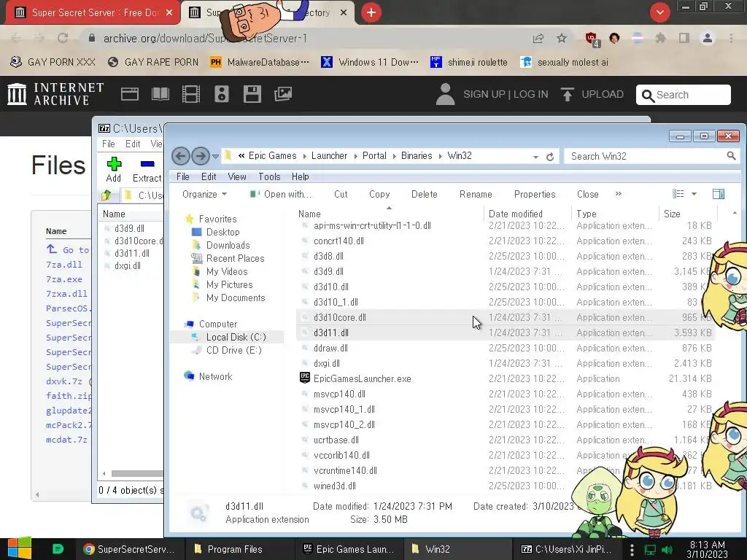
Task: Bookmark this page with the star icon
Action: point(562,38)
